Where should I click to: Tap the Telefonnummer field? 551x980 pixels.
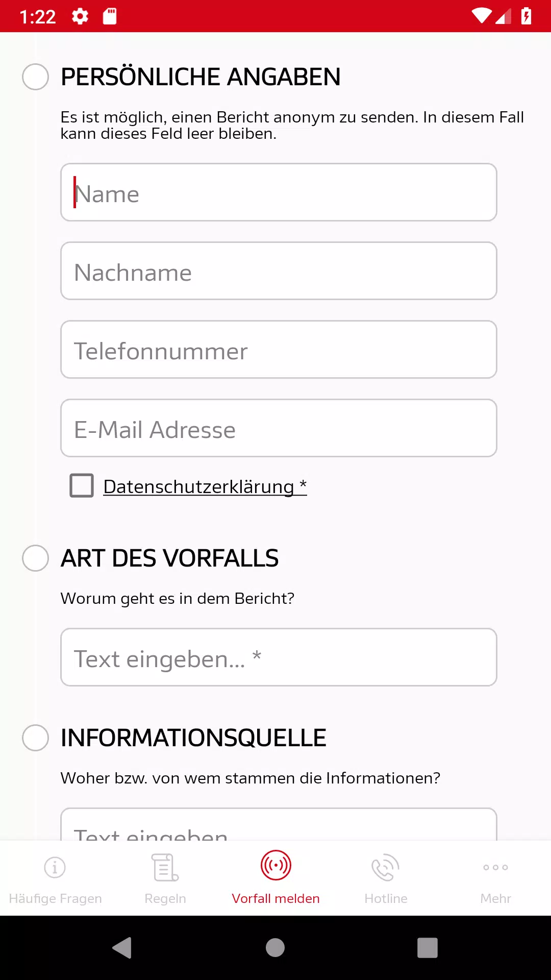279,350
